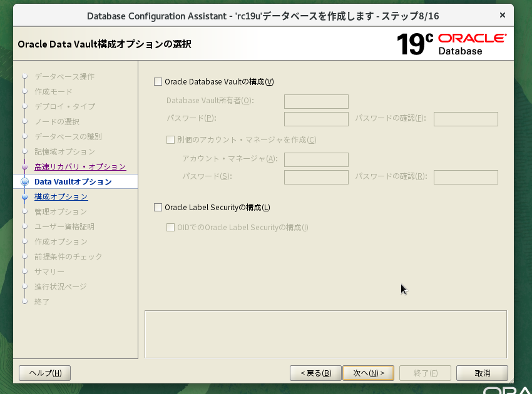The width and height of the screenshot is (532, 394).
Task: Click the データベースの識別 step label
Action: pyautogui.click(x=68, y=136)
